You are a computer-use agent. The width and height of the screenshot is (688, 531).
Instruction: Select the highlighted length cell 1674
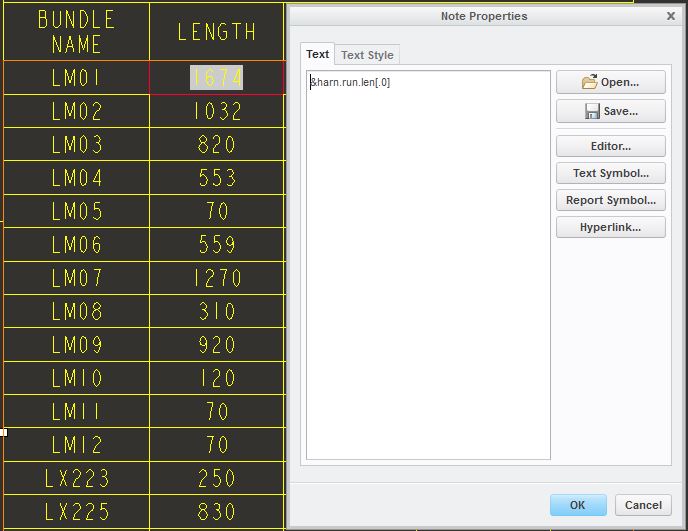217,78
